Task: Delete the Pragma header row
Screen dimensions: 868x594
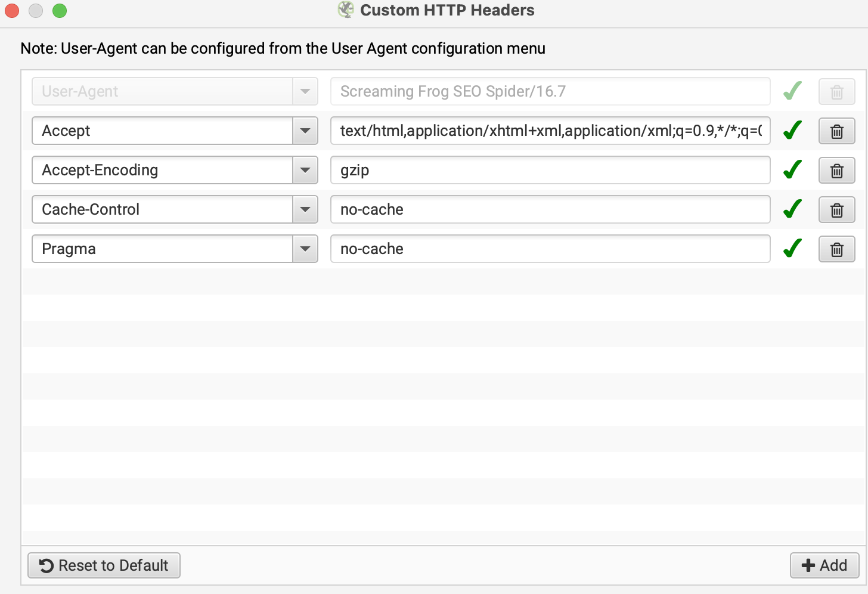Action: (x=836, y=249)
